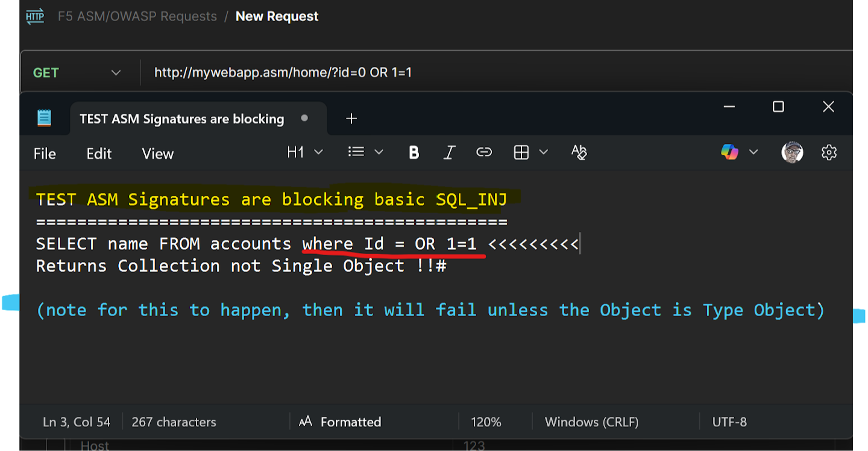Open Notepad settings gear
This screenshot has height=451, width=868.
(x=829, y=153)
